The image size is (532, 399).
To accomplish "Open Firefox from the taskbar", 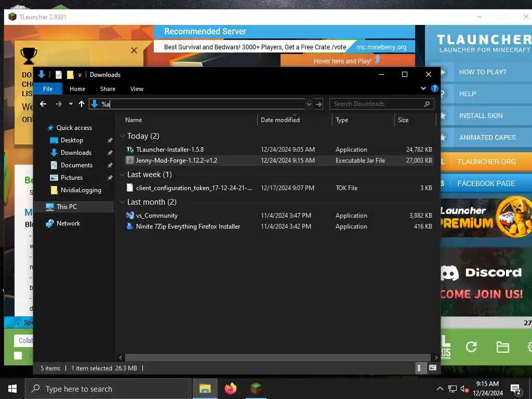I will 230,389.
